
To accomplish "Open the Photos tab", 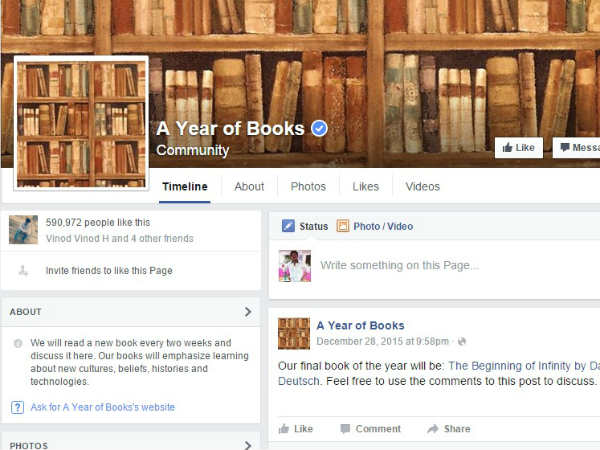I will [x=308, y=186].
